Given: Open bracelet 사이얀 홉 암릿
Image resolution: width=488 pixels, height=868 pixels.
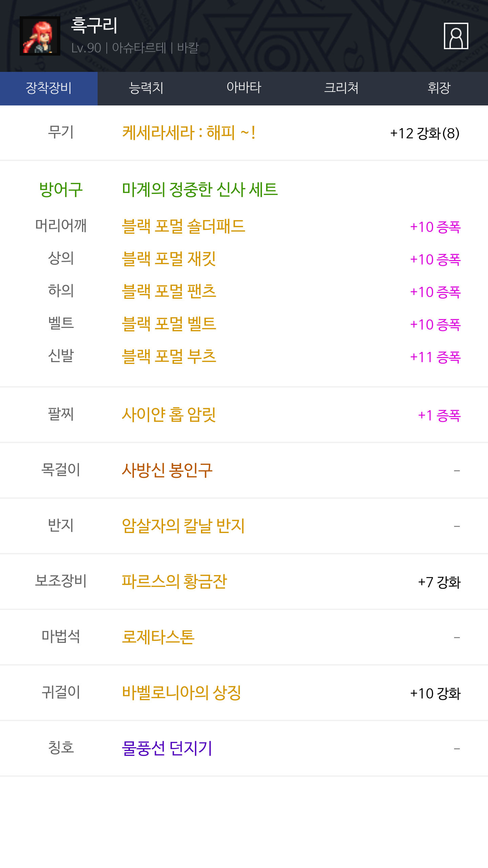Looking at the screenshot, I should tap(169, 414).
